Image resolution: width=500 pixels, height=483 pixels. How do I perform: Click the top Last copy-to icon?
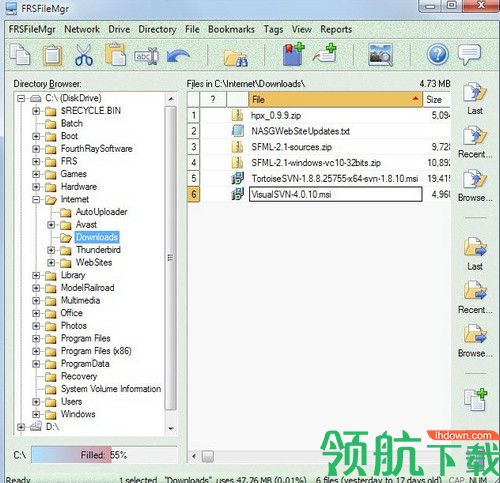click(x=475, y=93)
